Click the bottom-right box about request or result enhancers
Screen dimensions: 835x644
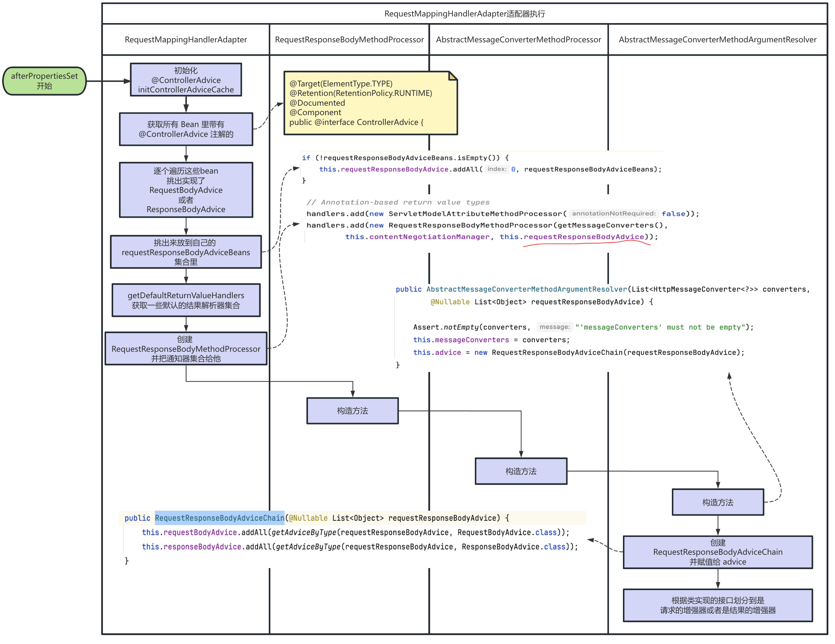coord(718,605)
